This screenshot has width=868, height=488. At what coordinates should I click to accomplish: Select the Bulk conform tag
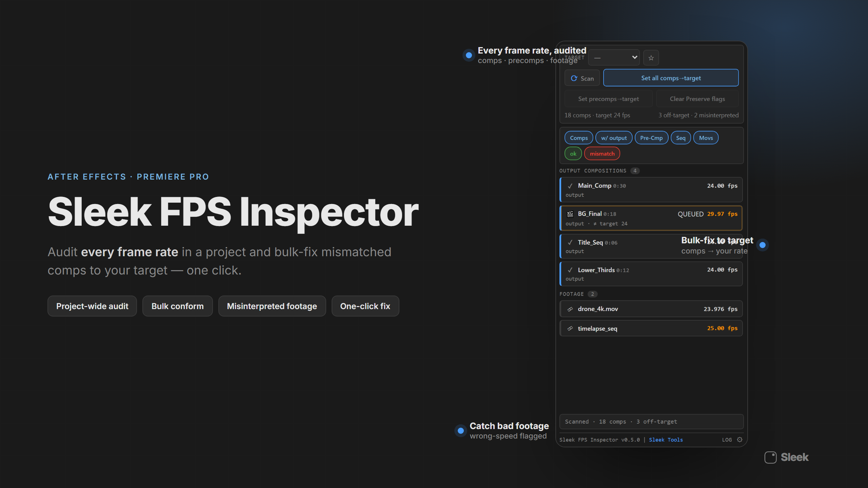click(178, 306)
